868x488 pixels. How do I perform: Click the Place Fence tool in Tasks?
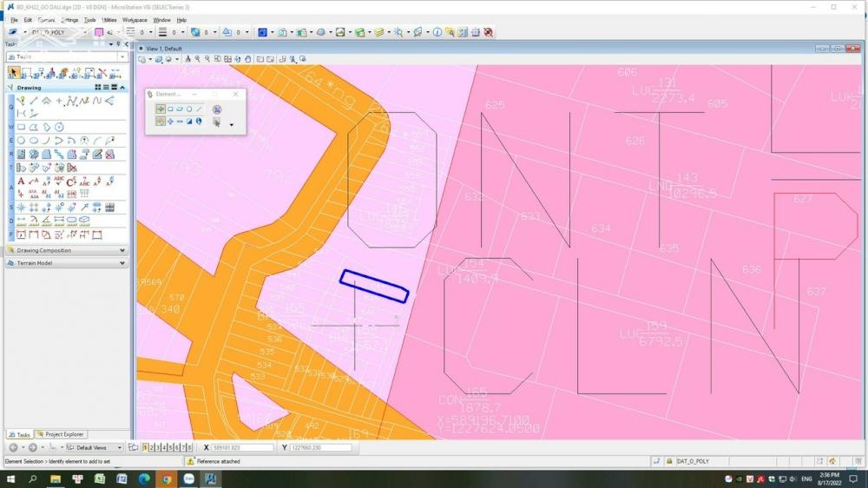coord(27,73)
